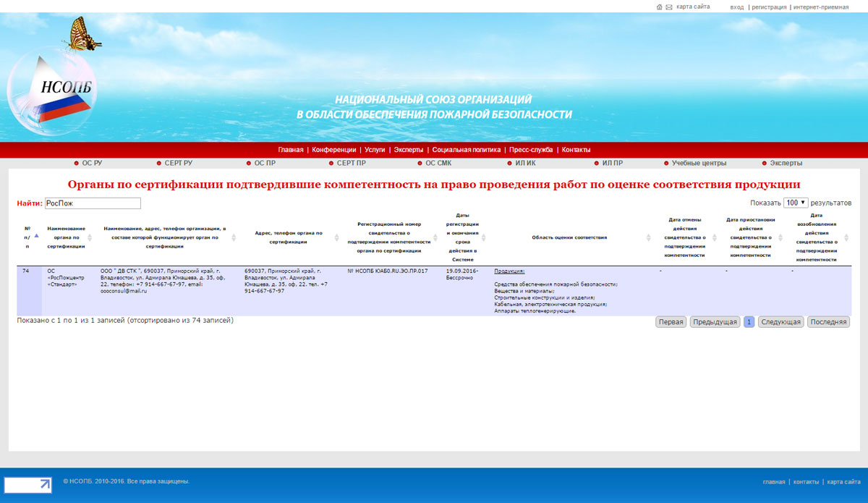Click интернет-приемная link

[x=821, y=7]
